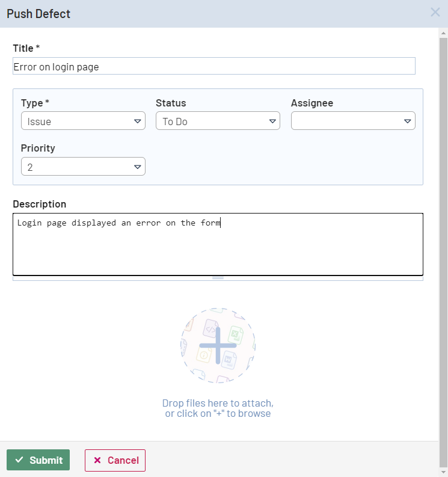Submit the defect form
The image size is (448, 477).
[x=38, y=460]
